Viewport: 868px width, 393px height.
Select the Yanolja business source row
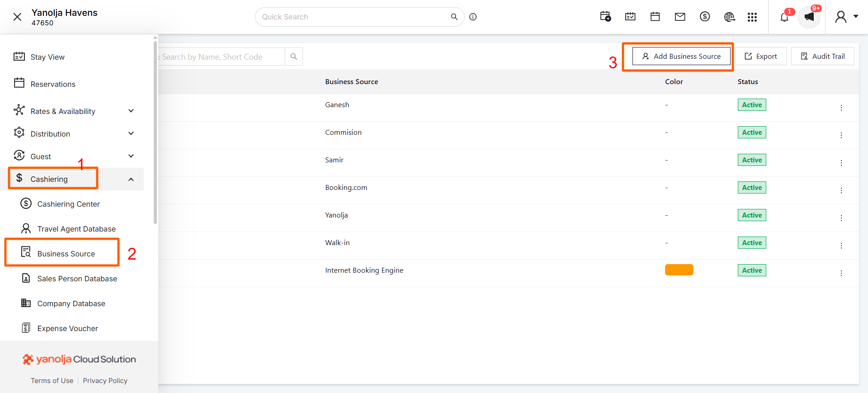click(509, 218)
